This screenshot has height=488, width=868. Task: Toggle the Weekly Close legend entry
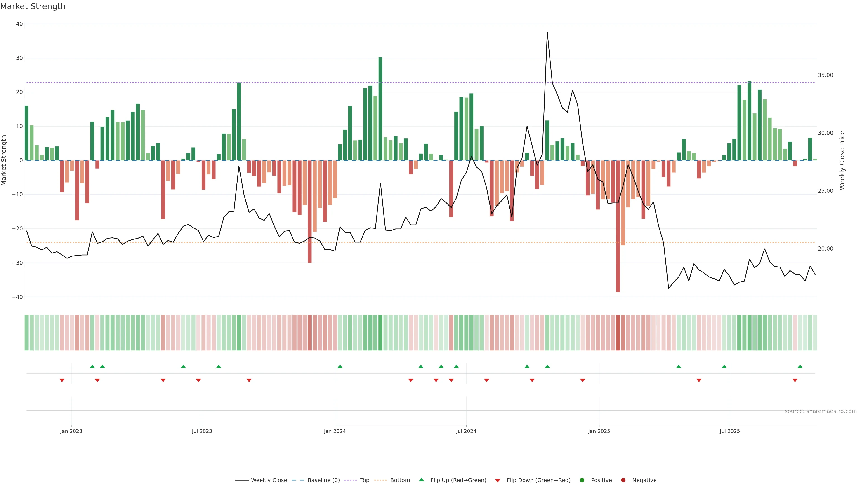coord(261,480)
